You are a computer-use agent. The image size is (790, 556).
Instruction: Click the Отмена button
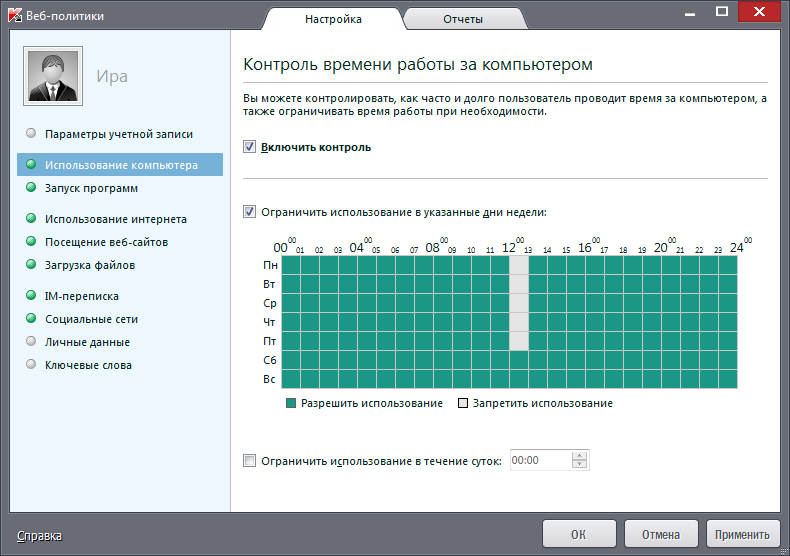pyautogui.click(x=661, y=534)
